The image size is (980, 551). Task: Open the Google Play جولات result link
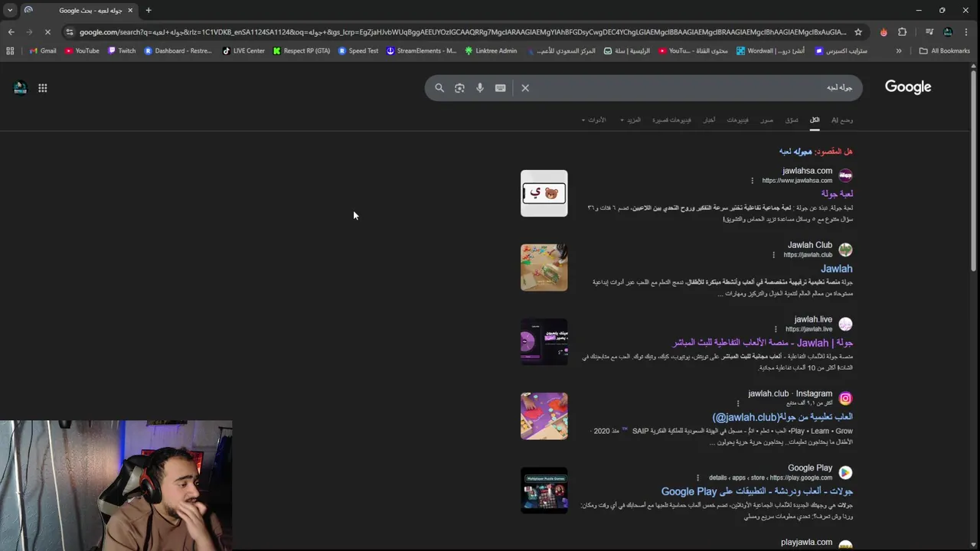click(757, 491)
